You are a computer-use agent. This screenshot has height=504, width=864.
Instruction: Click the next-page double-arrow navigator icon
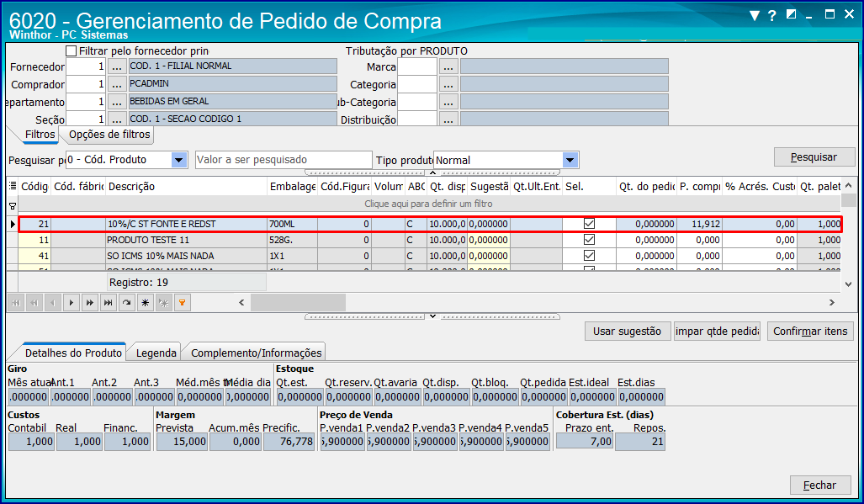pos(90,302)
